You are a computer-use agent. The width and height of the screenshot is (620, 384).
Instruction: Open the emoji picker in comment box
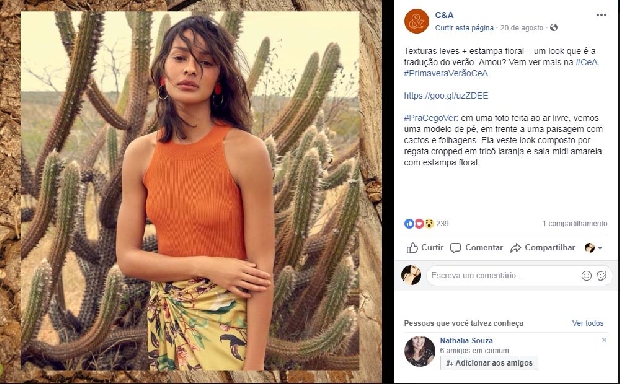(x=586, y=276)
